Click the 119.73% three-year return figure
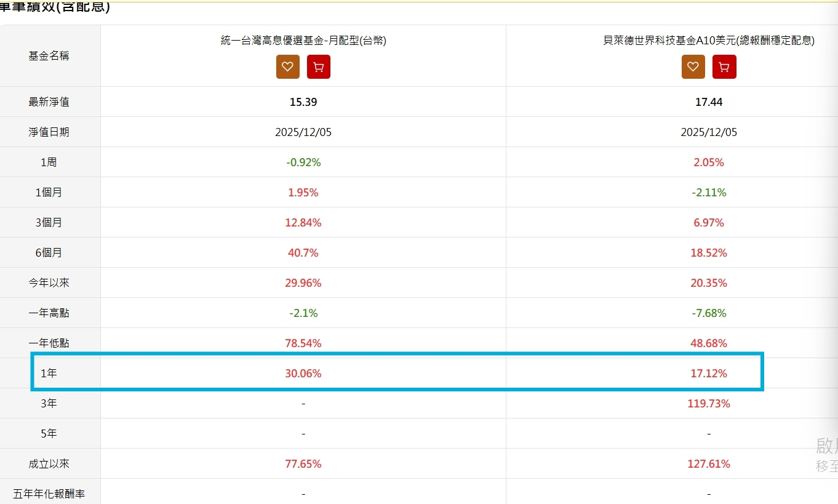 (x=709, y=403)
